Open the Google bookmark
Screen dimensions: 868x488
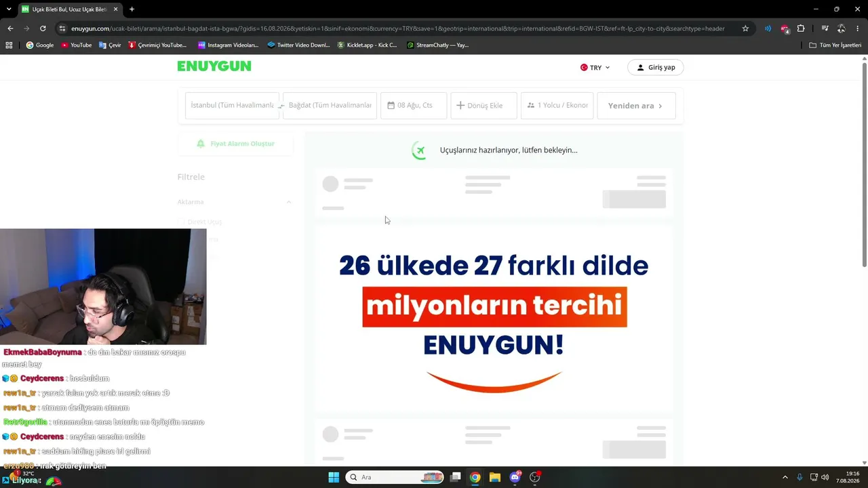point(40,45)
